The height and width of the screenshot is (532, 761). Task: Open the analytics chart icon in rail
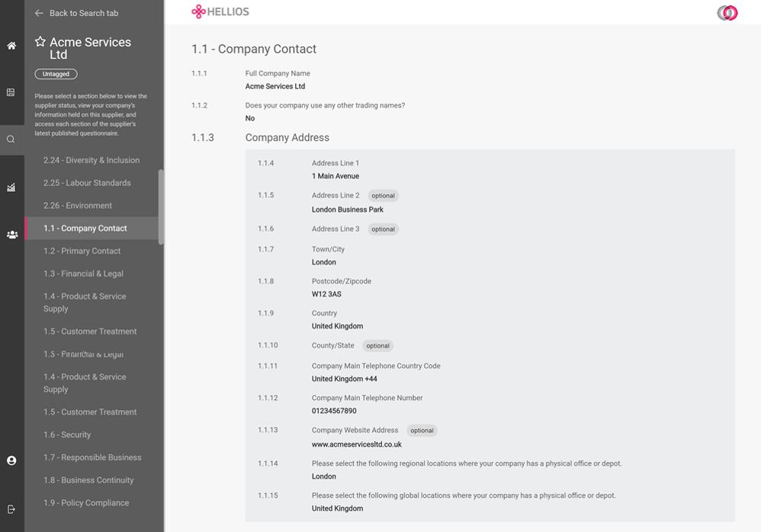(11, 187)
